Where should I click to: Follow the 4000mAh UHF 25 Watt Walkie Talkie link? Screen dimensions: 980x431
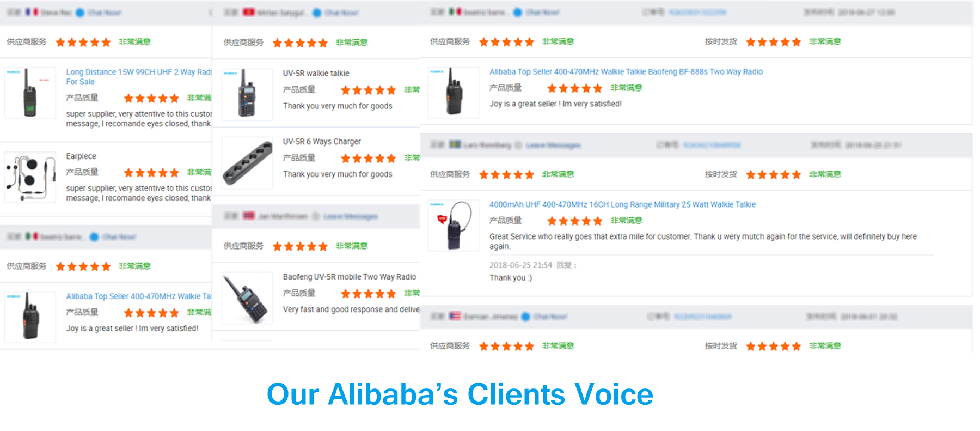[622, 204]
